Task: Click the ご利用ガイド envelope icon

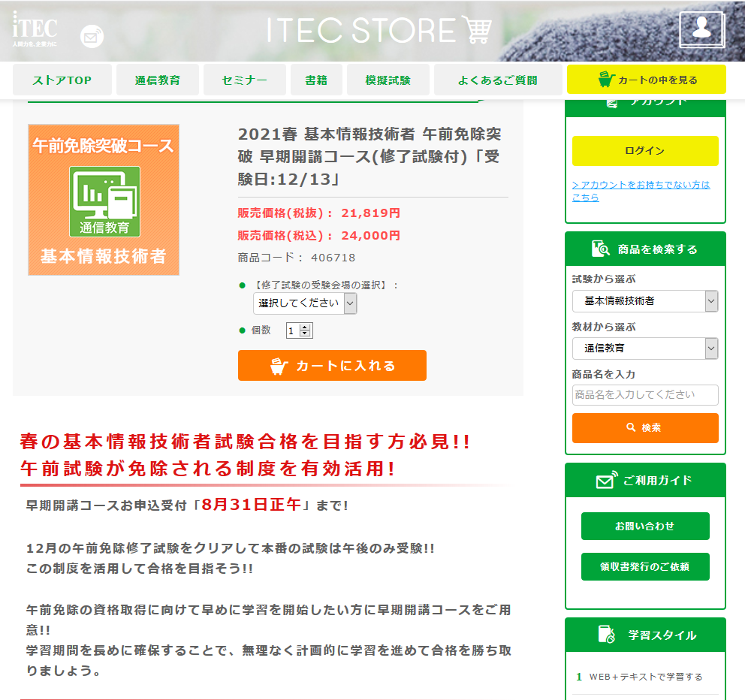Action: [x=606, y=481]
